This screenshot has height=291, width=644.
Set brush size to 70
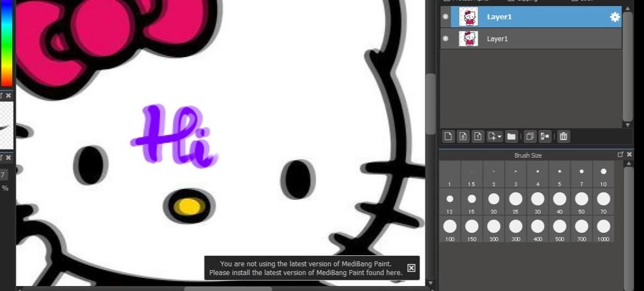click(x=603, y=202)
